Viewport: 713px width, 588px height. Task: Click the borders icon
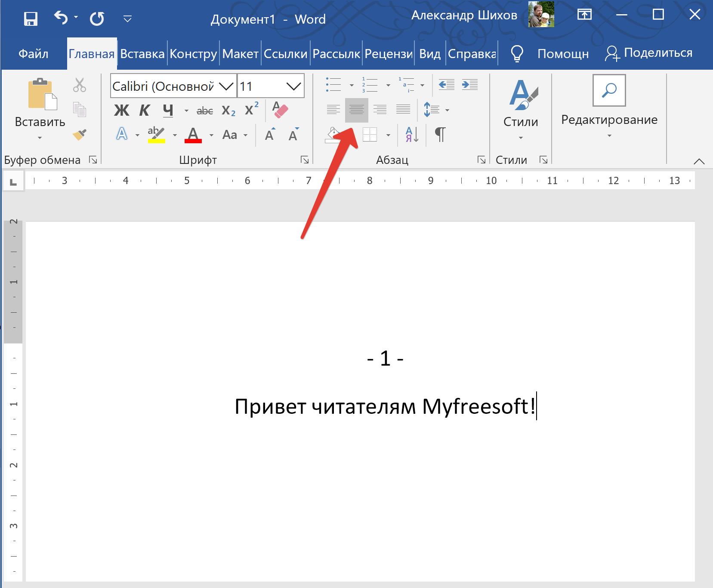[x=370, y=135]
